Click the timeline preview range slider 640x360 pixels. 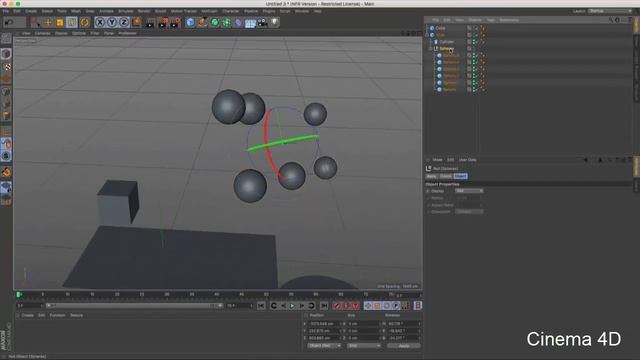[134, 305]
